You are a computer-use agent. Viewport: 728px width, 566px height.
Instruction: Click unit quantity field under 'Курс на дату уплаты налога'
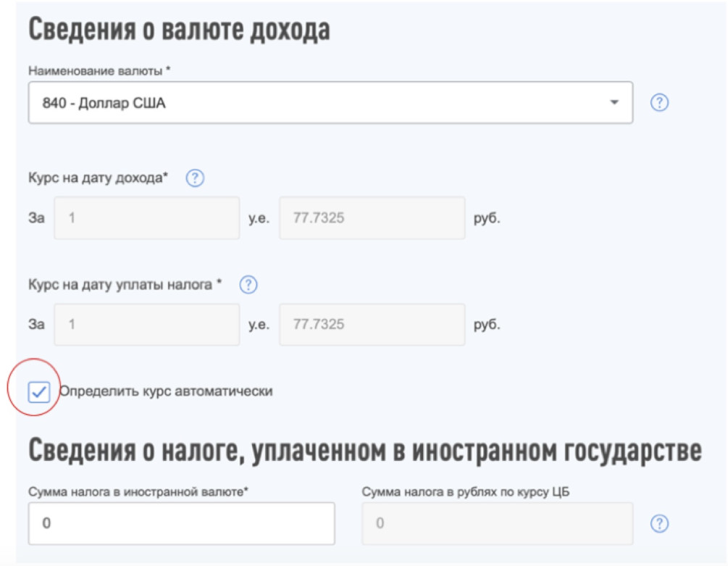147,324
